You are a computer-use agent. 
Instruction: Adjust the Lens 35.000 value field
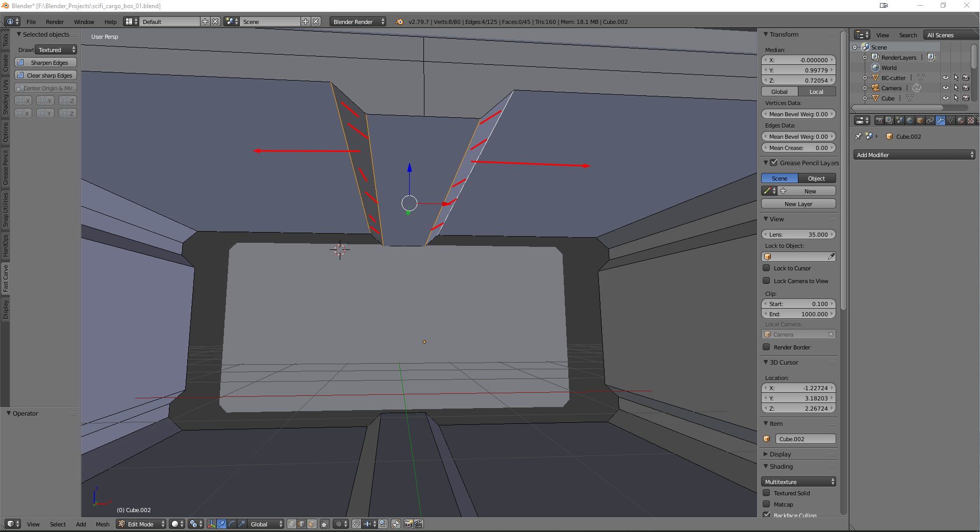coord(798,234)
